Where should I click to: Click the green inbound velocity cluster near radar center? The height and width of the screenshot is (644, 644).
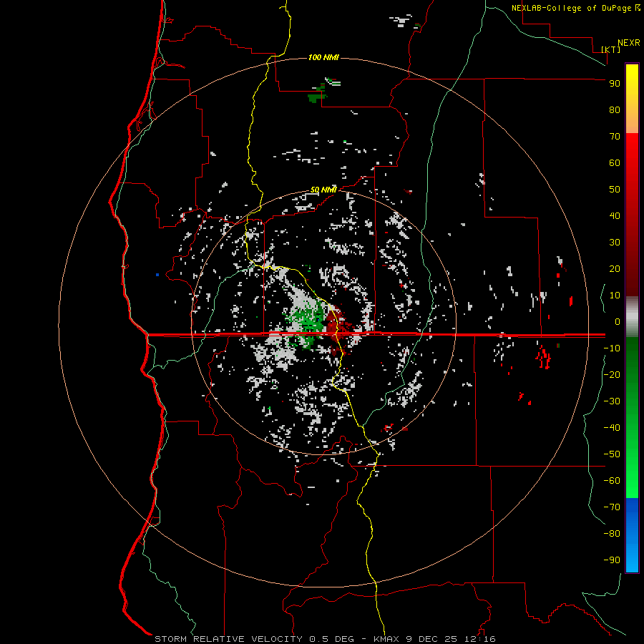coord(306,321)
